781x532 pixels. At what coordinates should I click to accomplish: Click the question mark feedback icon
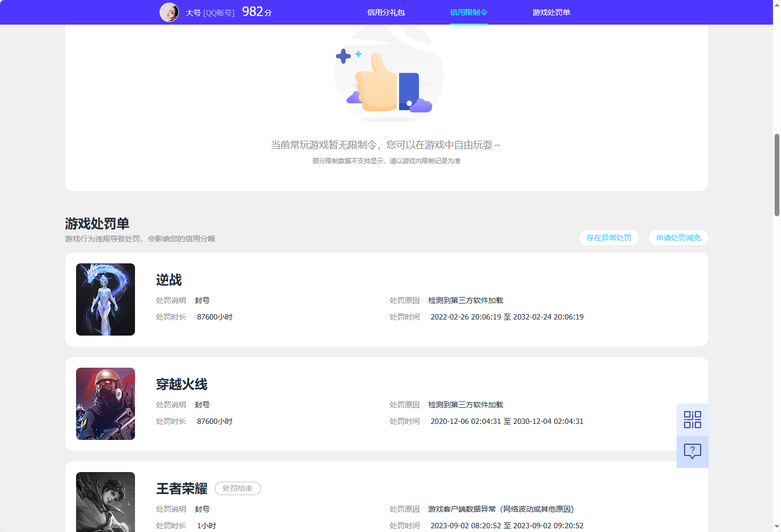click(x=692, y=451)
